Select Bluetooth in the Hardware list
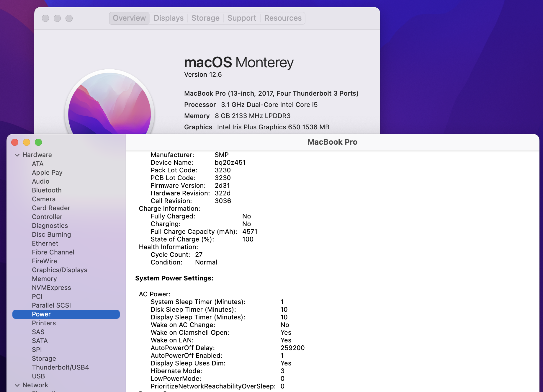Image resolution: width=543 pixels, height=392 pixels. point(47,190)
